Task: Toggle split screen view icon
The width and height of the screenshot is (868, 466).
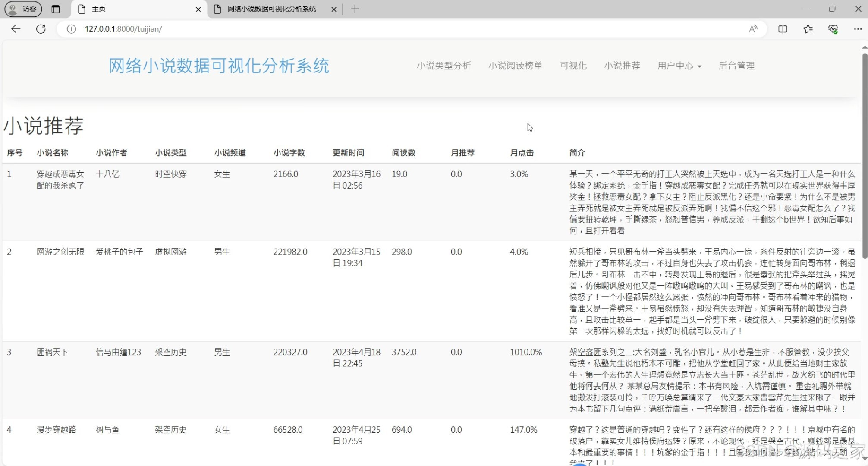Action: 783,29
